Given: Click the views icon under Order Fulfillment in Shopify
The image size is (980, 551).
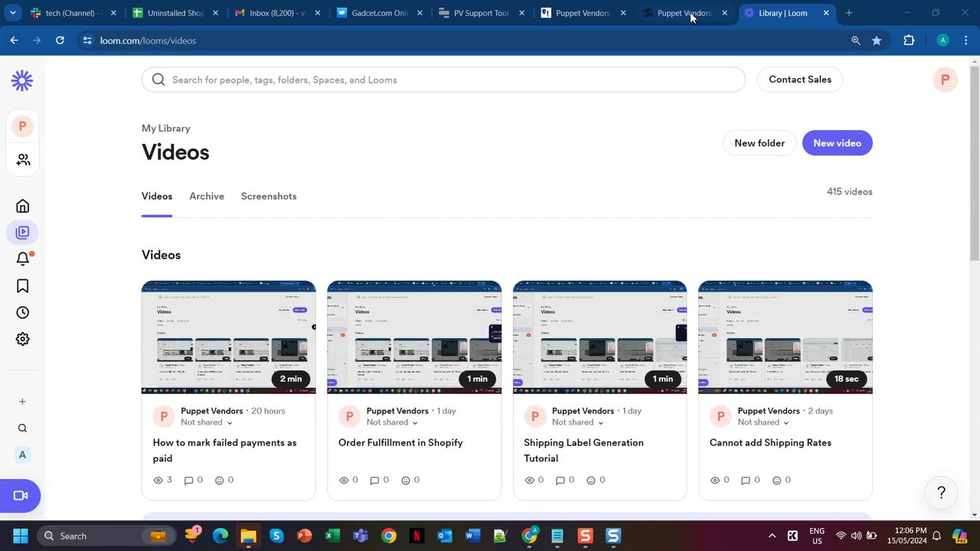Looking at the screenshot, I should [x=344, y=481].
